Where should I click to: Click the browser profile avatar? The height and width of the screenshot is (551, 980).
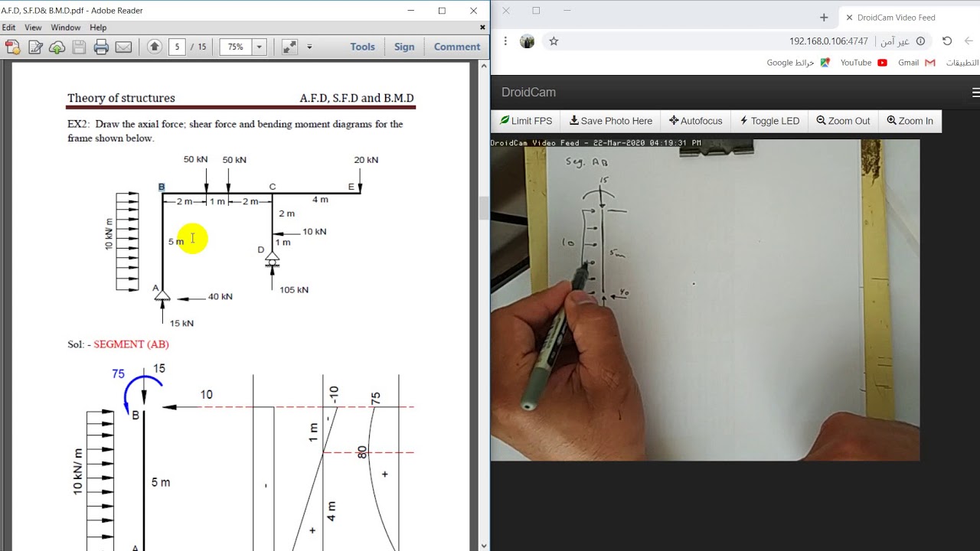(x=527, y=41)
